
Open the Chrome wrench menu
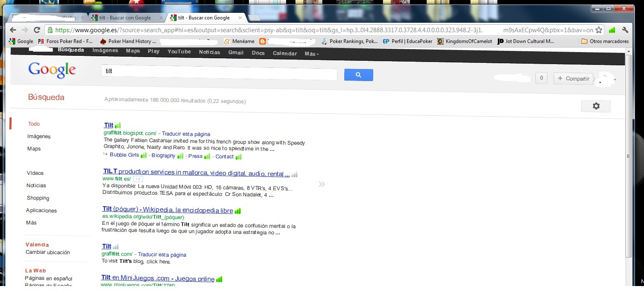coord(625,30)
